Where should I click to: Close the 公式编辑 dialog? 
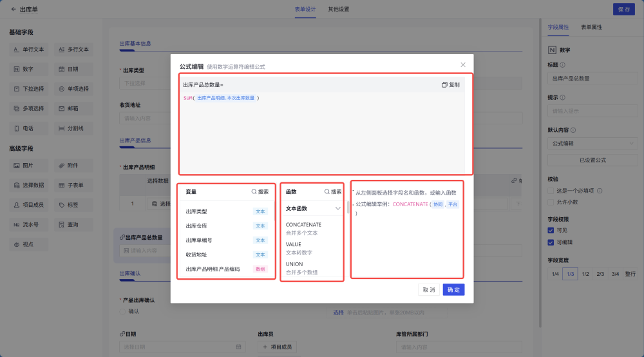tap(463, 65)
